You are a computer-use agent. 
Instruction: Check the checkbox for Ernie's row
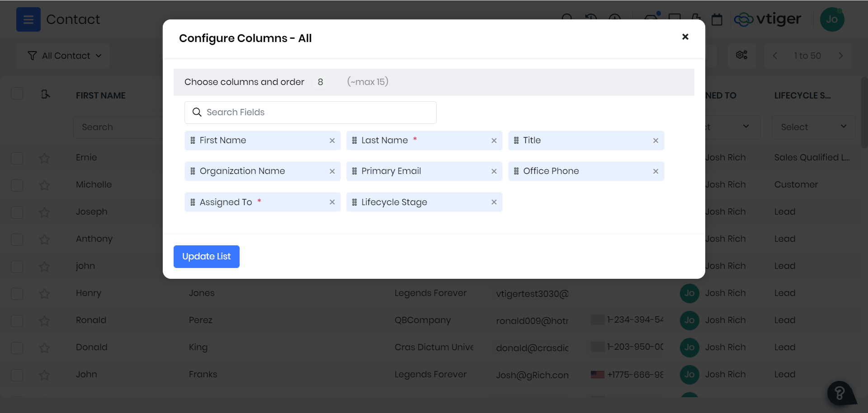pyautogui.click(x=17, y=158)
